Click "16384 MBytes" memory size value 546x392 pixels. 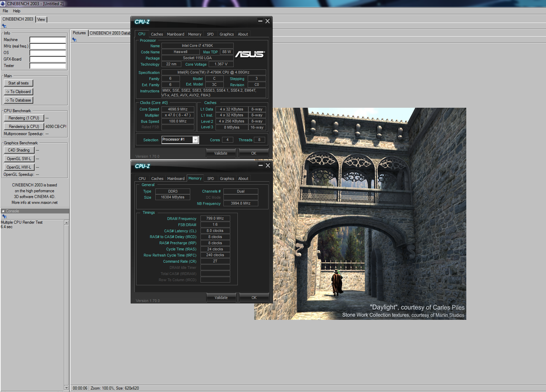click(173, 197)
